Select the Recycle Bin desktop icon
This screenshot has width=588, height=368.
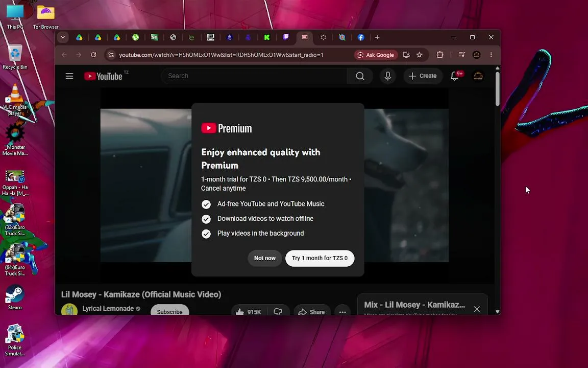click(15, 57)
